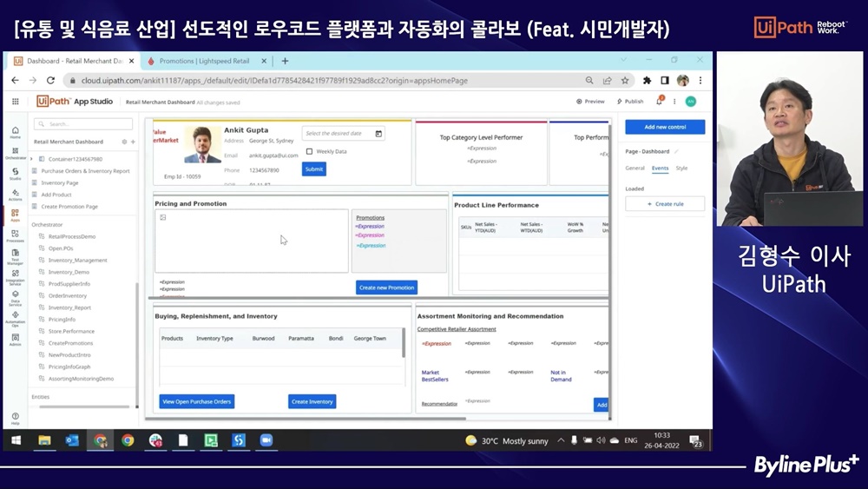Viewport: 868px width, 489px height.
Task: Select Inventory_Management process
Action: pyautogui.click(x=77, y=261)
